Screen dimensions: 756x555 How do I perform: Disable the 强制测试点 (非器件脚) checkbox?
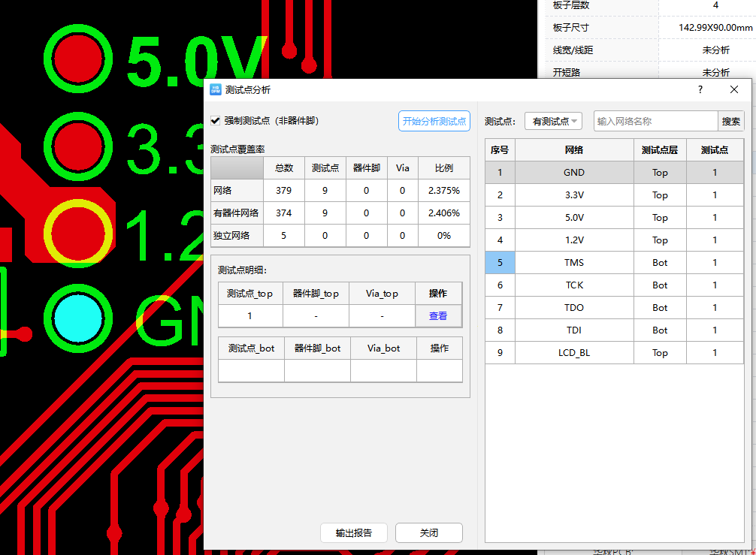point(216,120)
